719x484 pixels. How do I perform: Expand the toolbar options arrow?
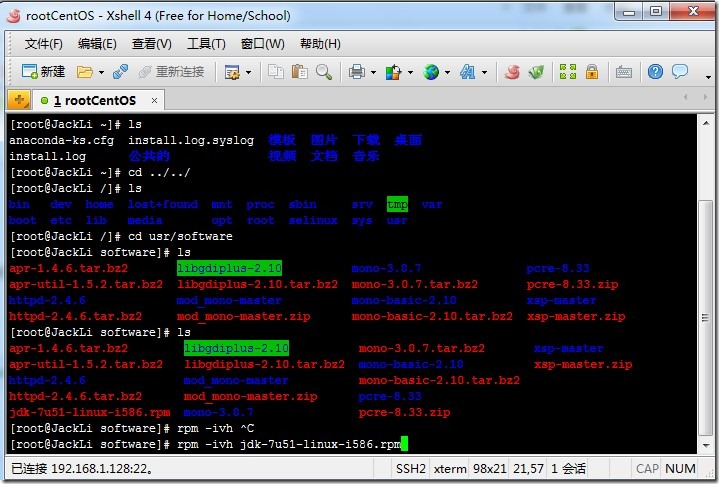(708, 77)
